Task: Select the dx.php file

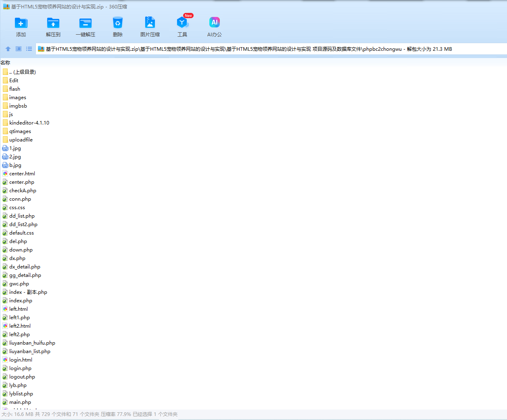Action: [x=14, y=258]
